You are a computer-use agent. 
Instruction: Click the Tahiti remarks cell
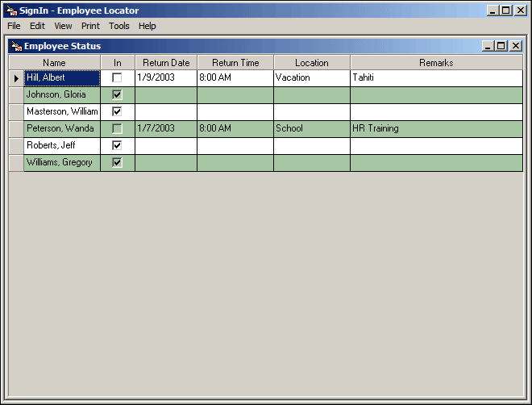(x=436, y=78)
